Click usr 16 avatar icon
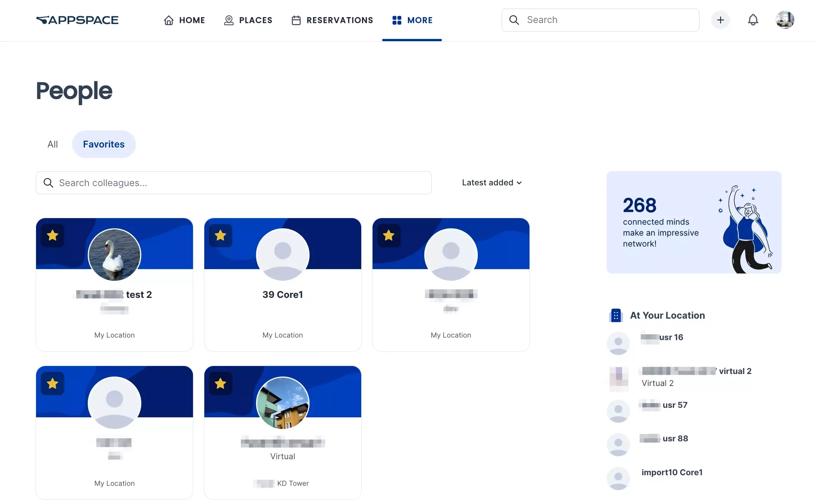Screen dimensions: 815x504 point(618,343)
